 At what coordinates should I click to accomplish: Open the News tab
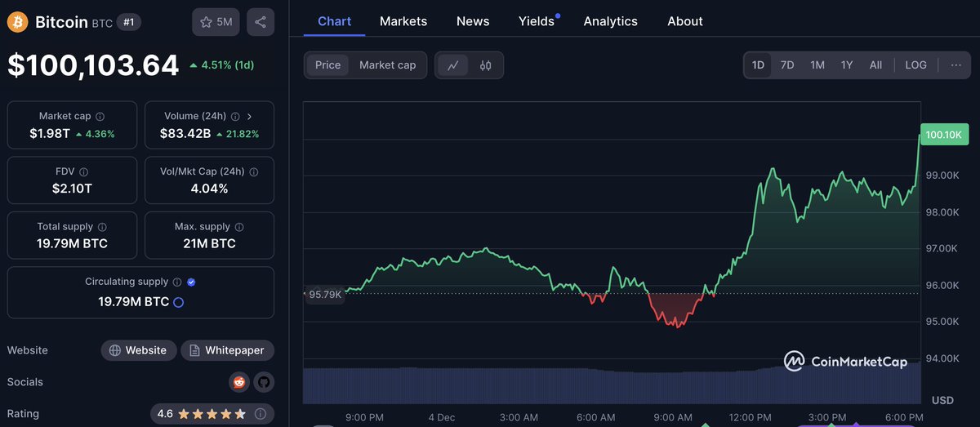click(473, 21)
